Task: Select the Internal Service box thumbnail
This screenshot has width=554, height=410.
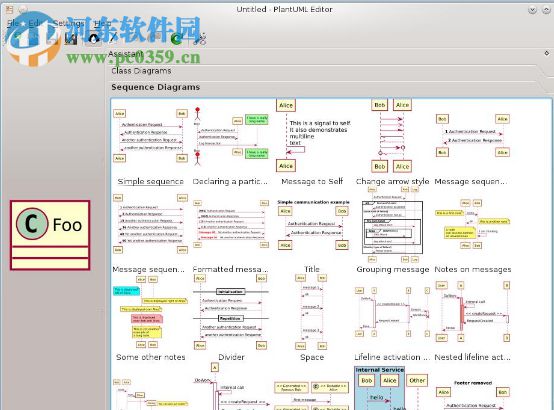Action: [391, 388]
